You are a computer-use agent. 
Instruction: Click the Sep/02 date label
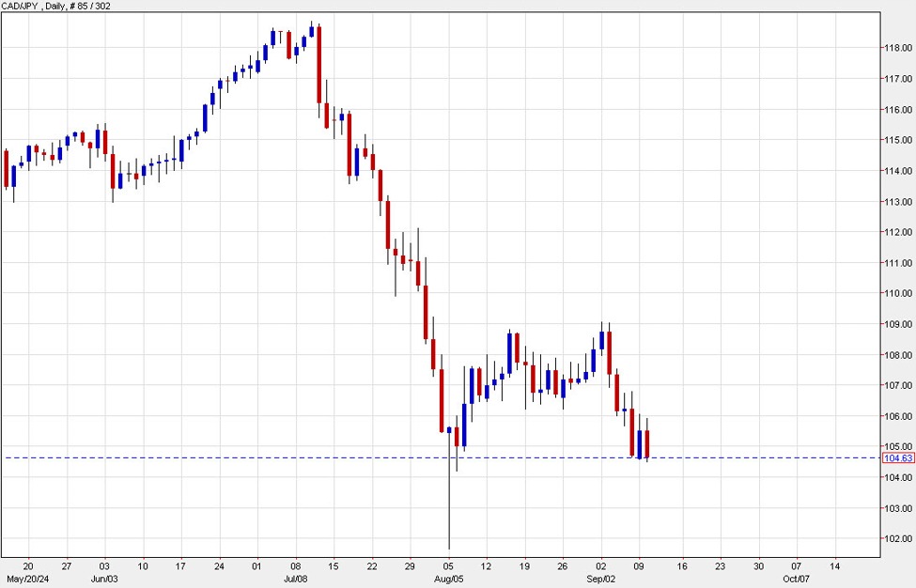[x=601, y=580]
